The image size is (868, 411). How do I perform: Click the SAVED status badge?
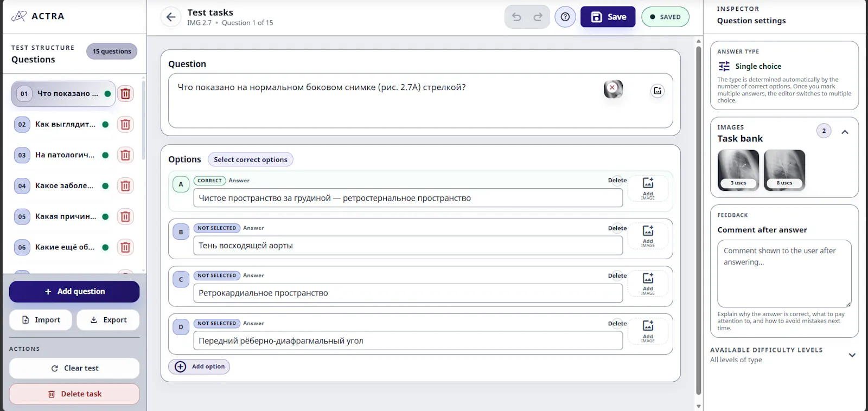tap(665, 17)
